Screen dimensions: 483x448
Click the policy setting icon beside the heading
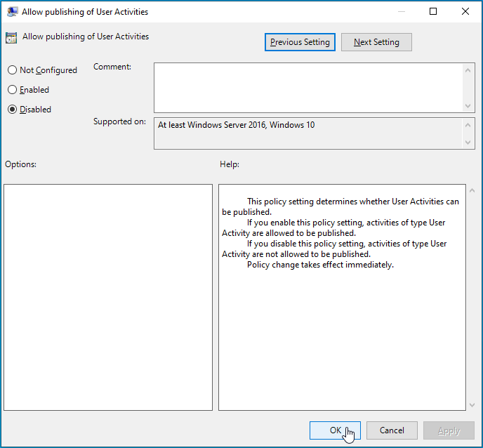tap(11, 38)
